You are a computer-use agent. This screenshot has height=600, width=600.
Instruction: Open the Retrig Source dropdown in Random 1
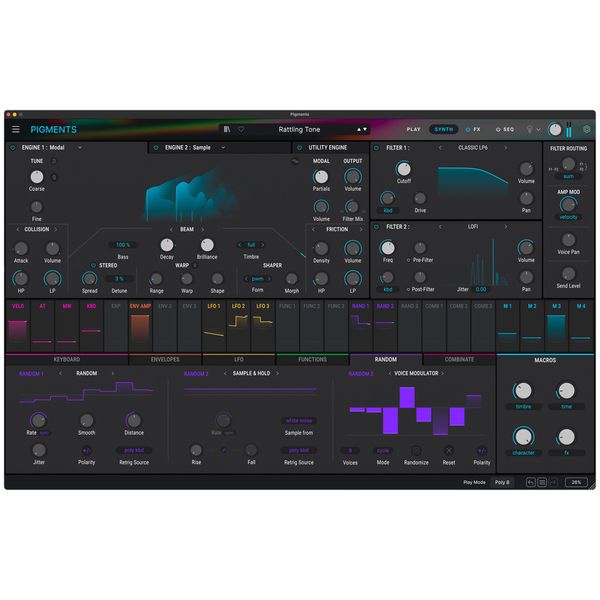coord(133,450)
